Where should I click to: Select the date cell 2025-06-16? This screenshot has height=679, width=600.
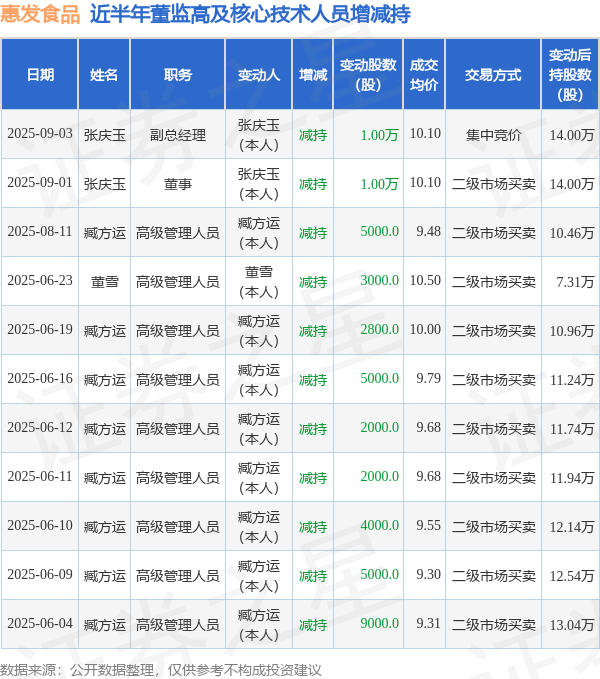point(40,378)
